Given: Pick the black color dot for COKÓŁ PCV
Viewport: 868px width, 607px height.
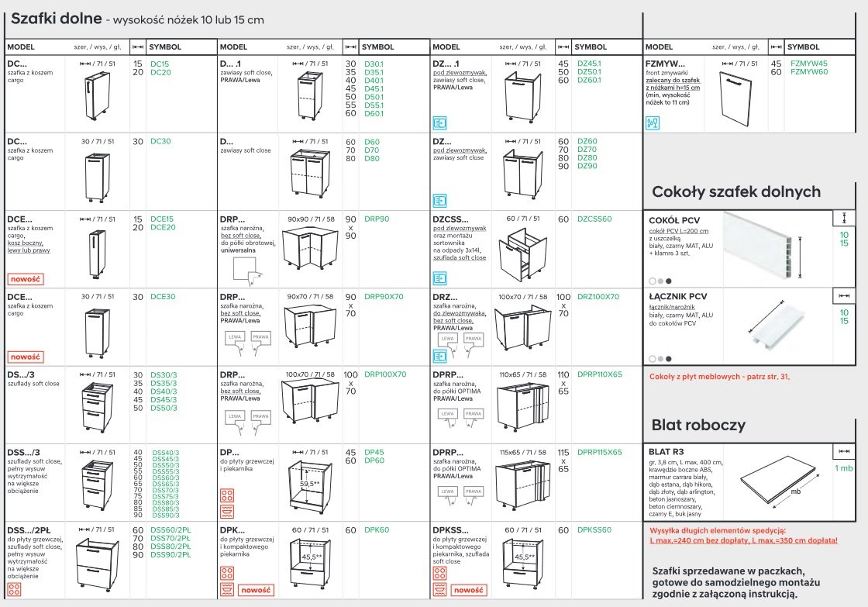Looking at the screenshot, I should tap(669, 281).
